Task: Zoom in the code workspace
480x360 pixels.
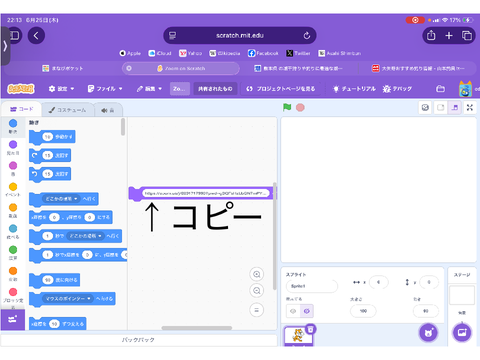Action: (x=257, y=274)
